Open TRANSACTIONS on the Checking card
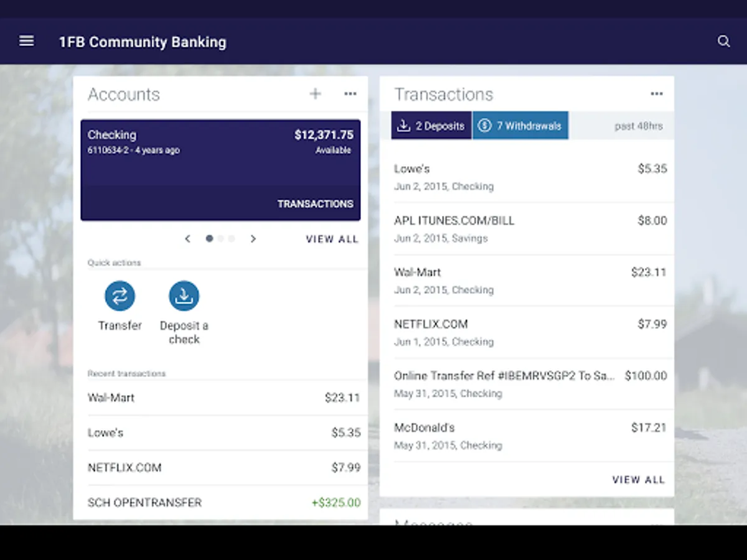This screenshot has height=560, width=747. tap(315, 204)
